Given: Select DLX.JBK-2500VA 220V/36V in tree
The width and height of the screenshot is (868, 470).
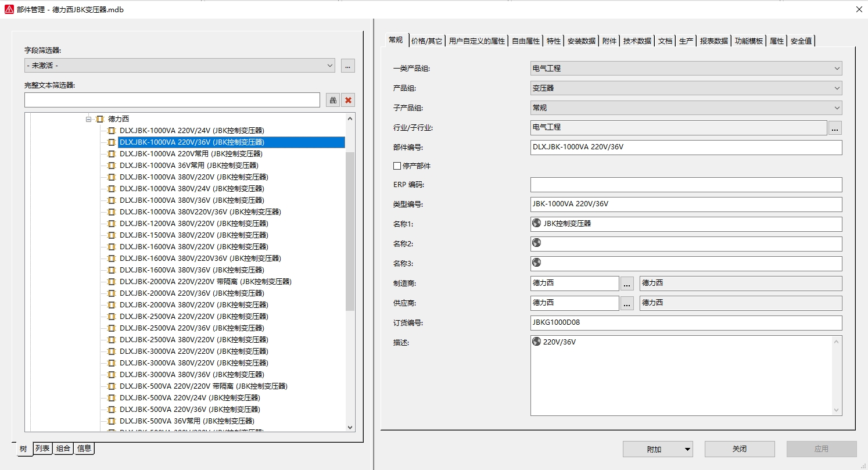Looking at the screenshot, I should click(x=192, y=328).
